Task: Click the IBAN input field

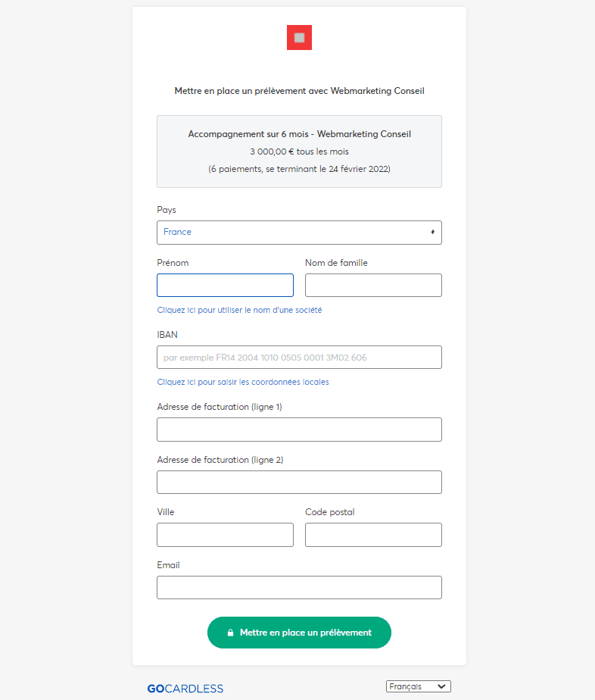Action: [x=299, y=357]
